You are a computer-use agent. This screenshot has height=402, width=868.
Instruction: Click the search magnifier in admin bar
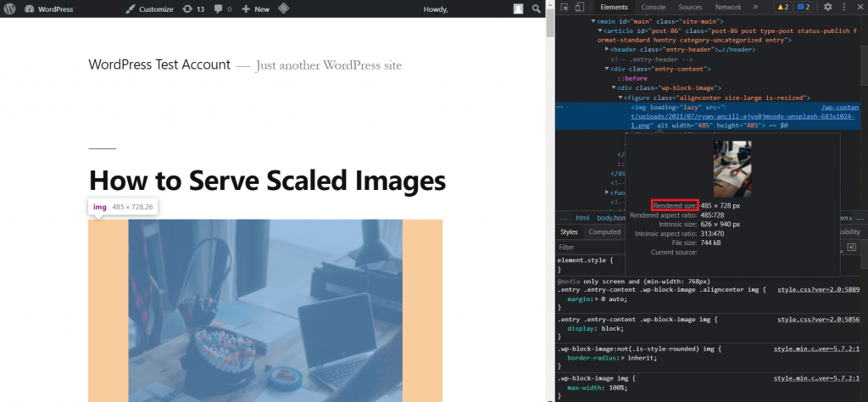[537, 8]
